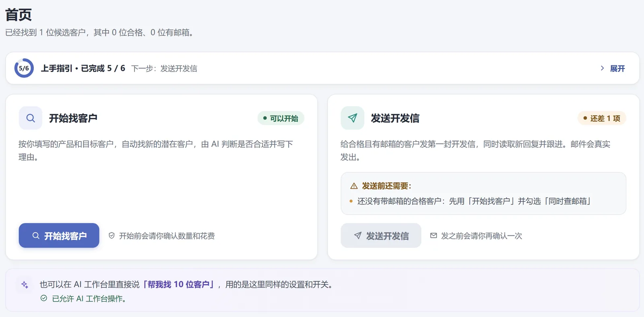Click the description starting 按你填写的产品和目标客户

coord(156,150)
